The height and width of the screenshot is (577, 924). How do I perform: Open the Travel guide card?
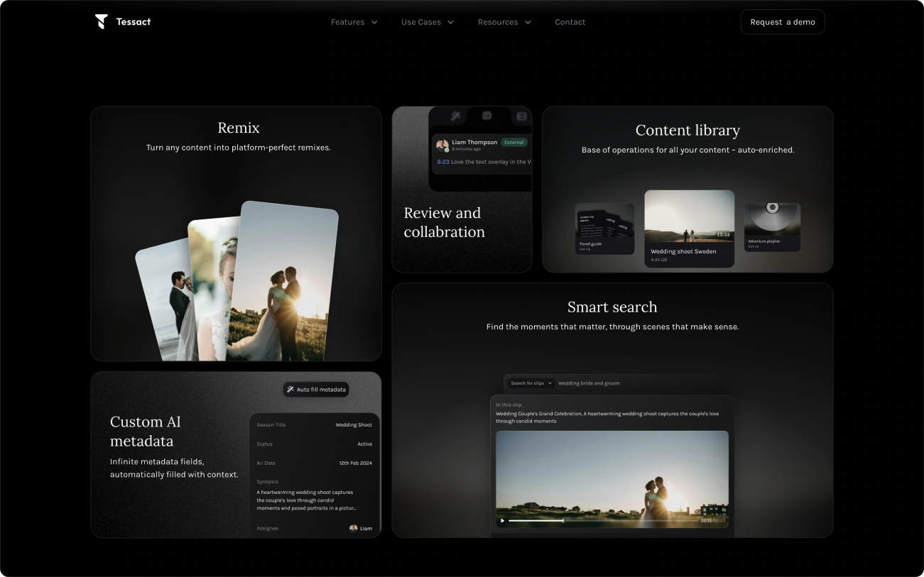tap(604, 229)
